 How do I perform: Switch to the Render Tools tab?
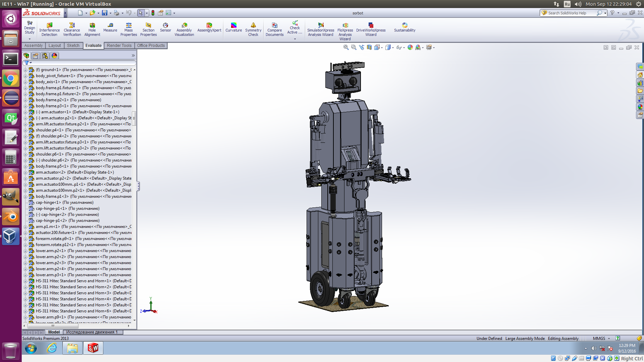119,46
